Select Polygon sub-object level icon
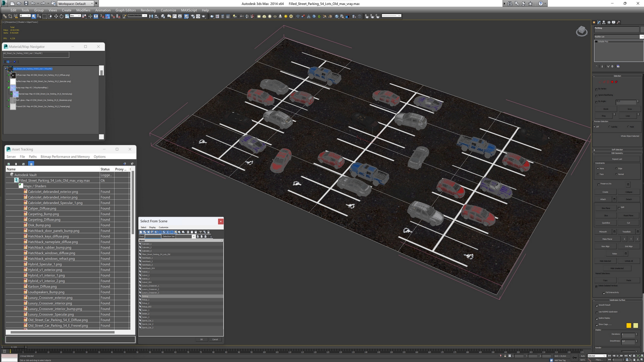 (x=612, y=82)
